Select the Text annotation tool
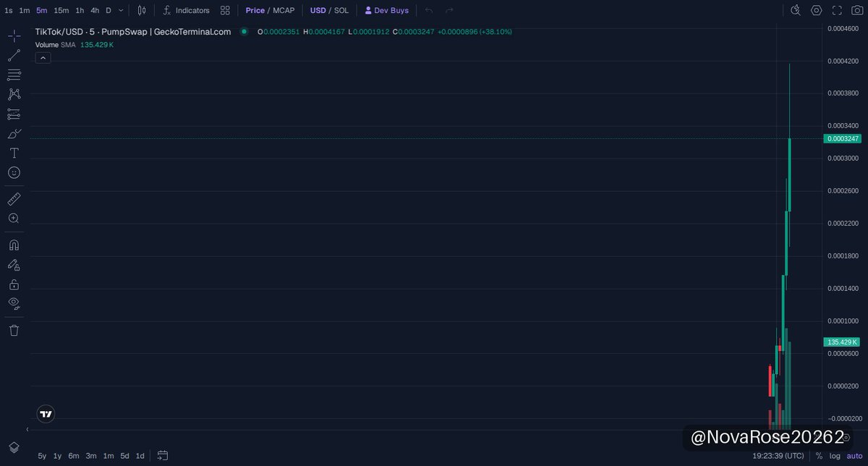868x466 pixels. [x=14, y=153]
